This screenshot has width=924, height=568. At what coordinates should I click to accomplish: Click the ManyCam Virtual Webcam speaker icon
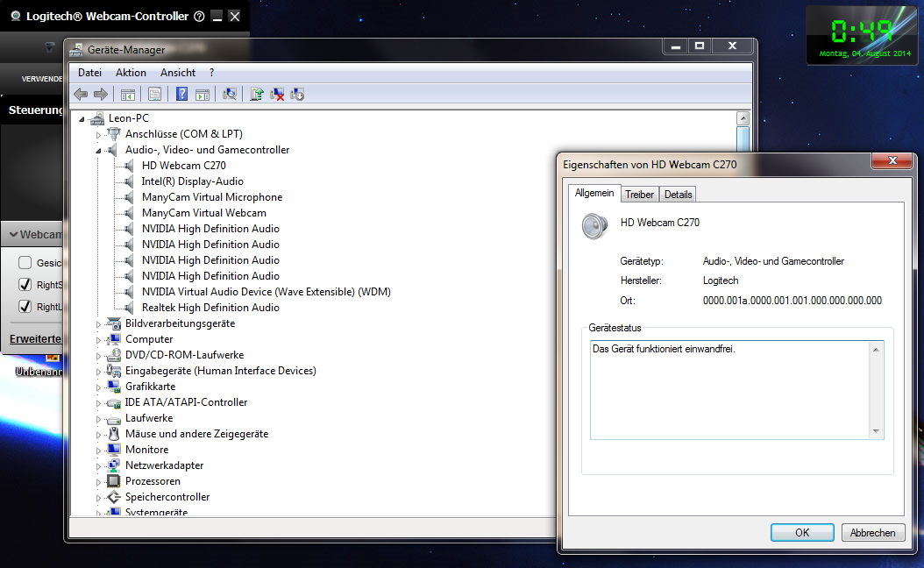click(129, 213)
